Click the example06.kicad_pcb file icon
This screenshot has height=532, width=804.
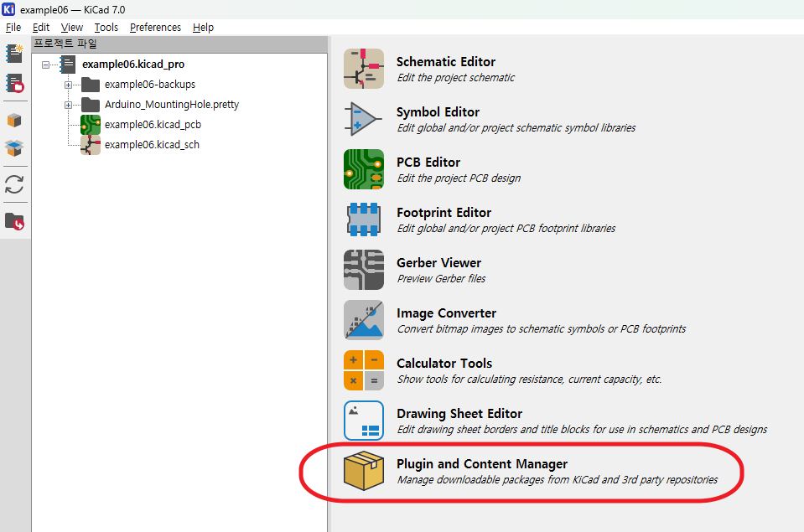click(x=91, y=125)
